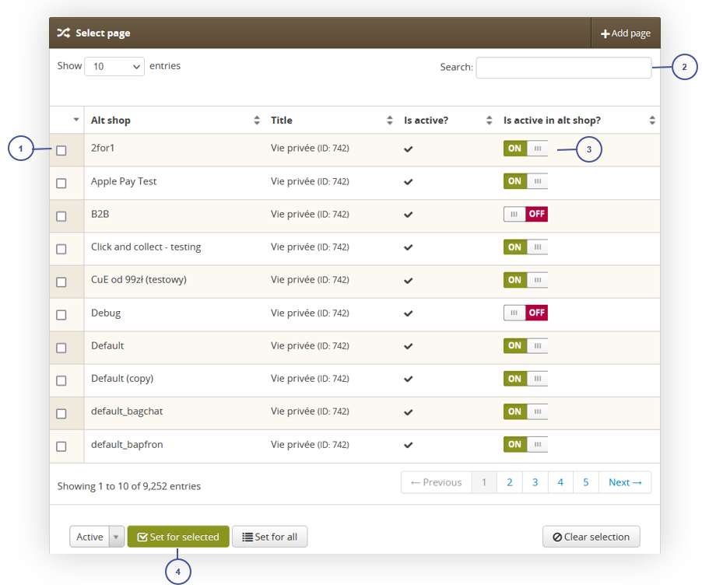This screenshot has width=702, height=588.
Task: Go to pagination page 4
Action: 560,482
